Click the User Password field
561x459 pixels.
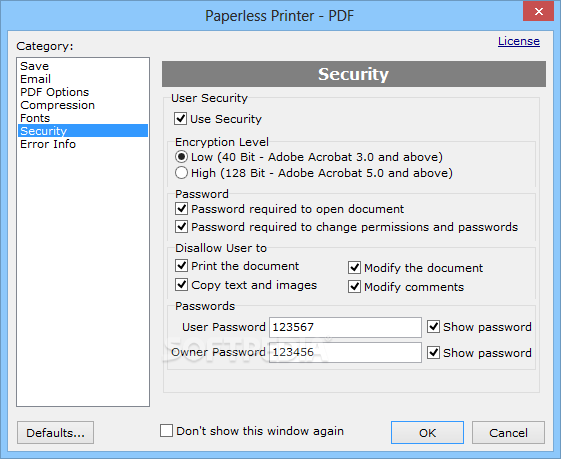345,327
